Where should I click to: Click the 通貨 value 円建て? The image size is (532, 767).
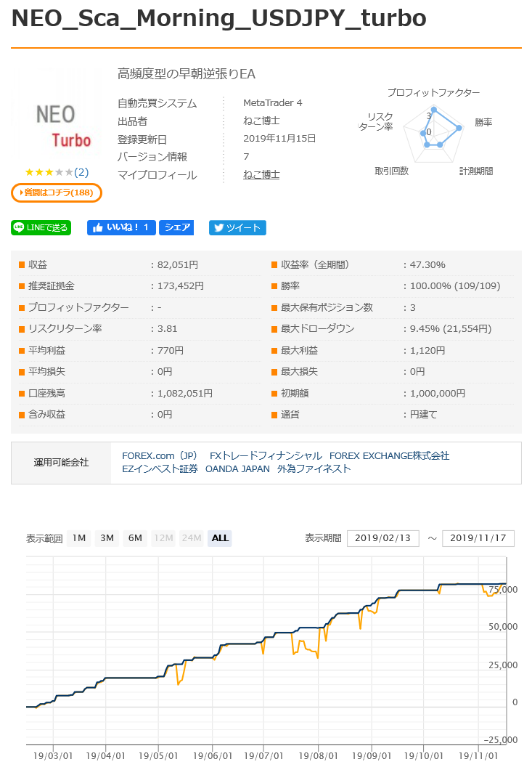click(x=423, y=414)
